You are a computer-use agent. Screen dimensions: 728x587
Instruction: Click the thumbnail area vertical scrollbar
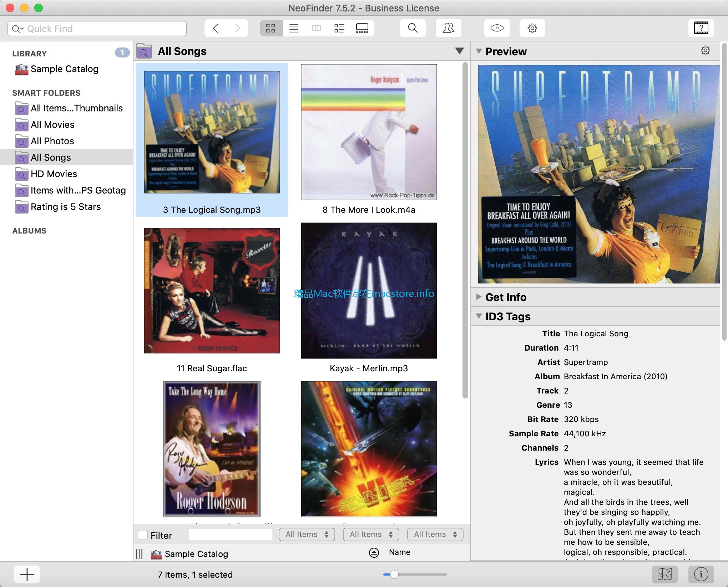click(465, 230)
